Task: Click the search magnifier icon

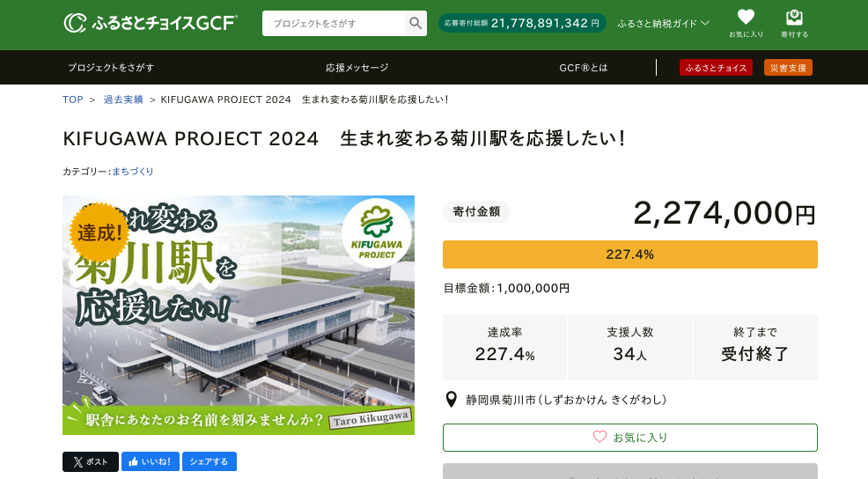Action: pyautogui.click(x=416, y=24)
